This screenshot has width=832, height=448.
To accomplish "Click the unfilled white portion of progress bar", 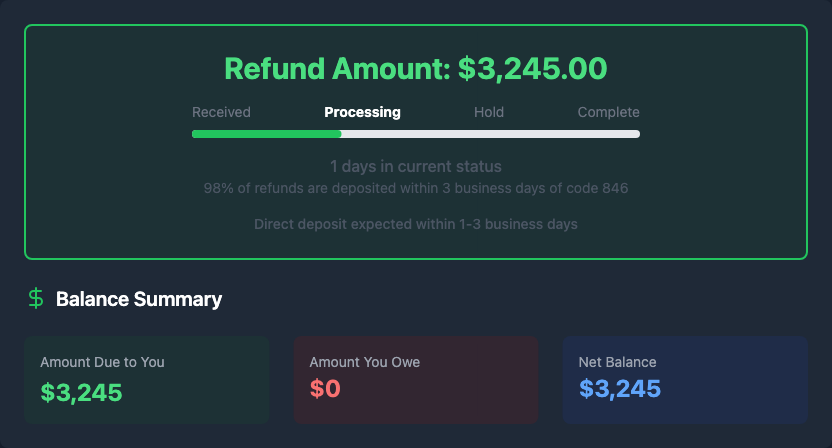I will point(490,134).
